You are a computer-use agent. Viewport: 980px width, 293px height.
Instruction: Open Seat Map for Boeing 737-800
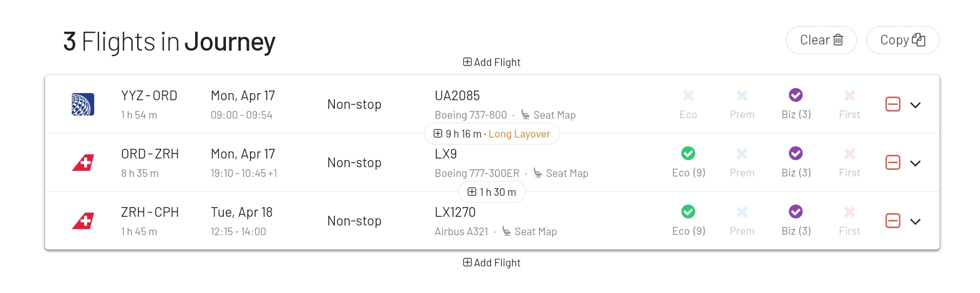pos(548,115)
